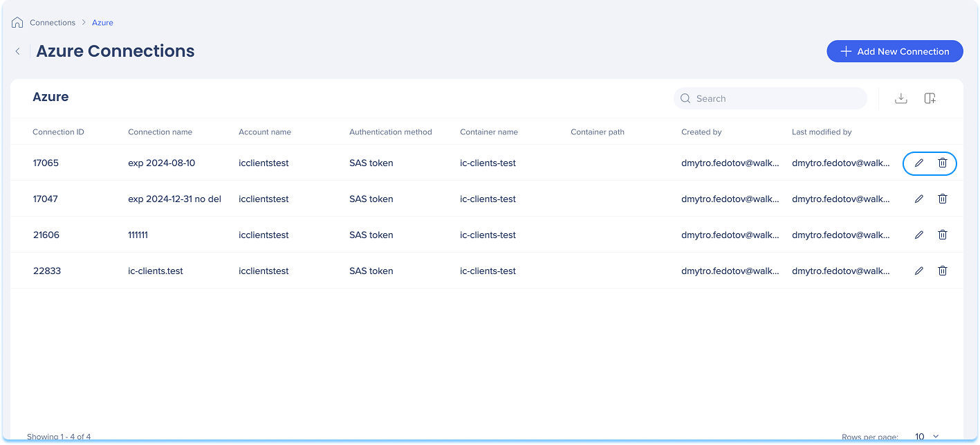The height and width of the screenshot is (445, 980).
Task: Click the Azure table title
Action: 50,97
